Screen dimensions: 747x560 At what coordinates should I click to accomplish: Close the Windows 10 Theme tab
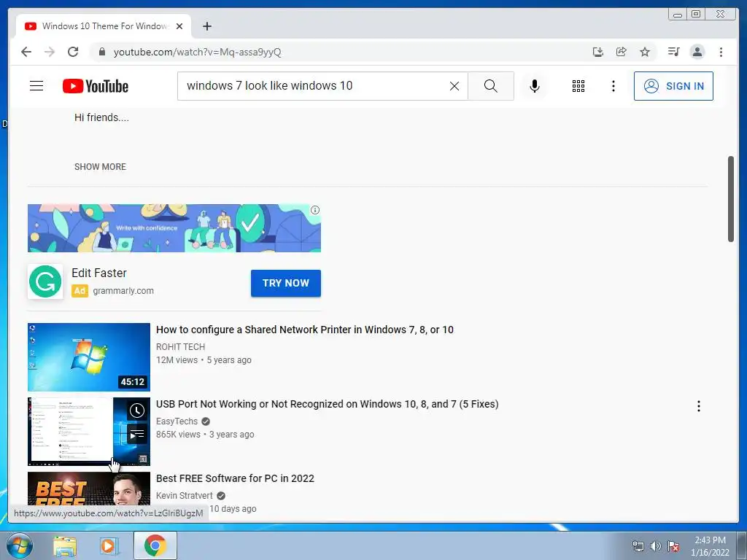pos(179,26)
